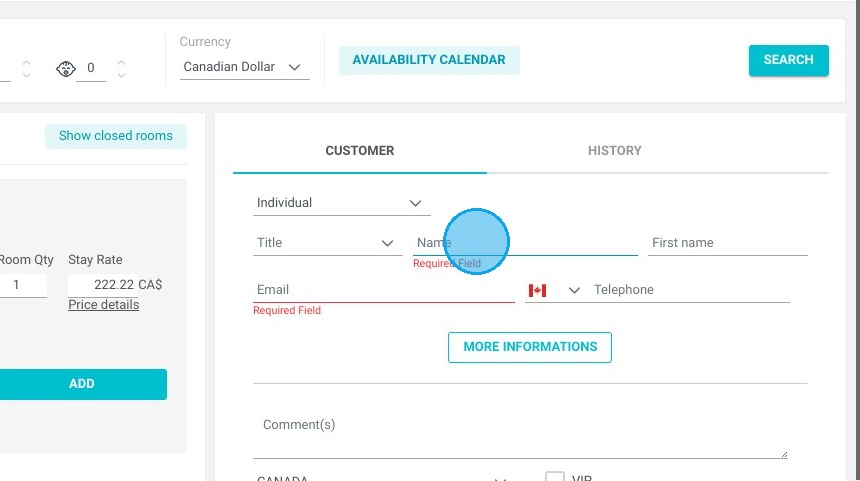Click the MORE INFORMATIONS button
The image size is (860, 481).
pyautogui.click(x=530, y=347)
